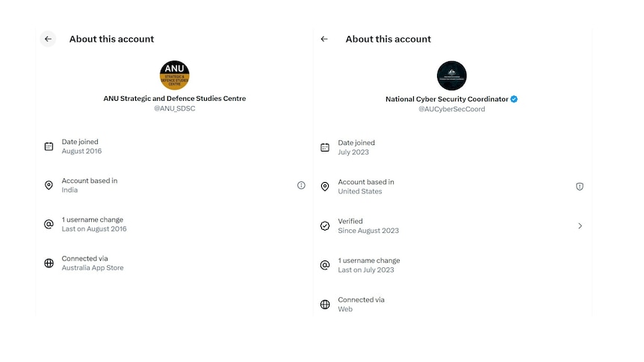The image size is (644, 362).
Task: Click the location pin icon next to India
Action: pos(49,185)
